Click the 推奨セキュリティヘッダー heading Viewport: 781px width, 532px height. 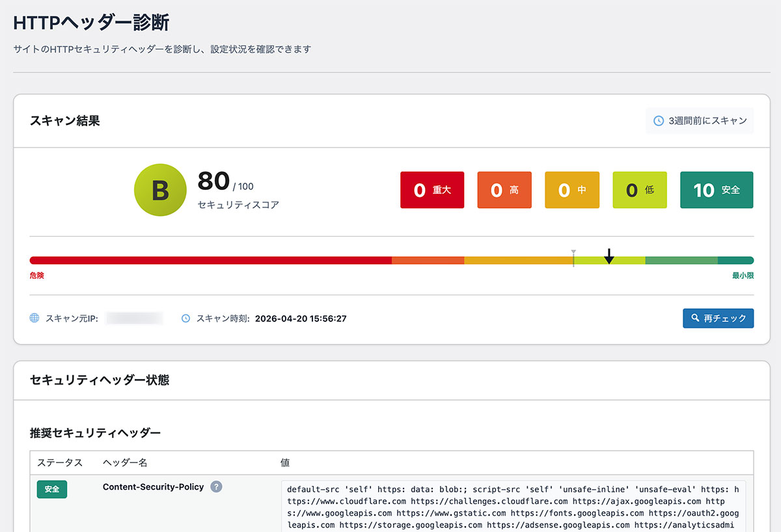(95, 432)
